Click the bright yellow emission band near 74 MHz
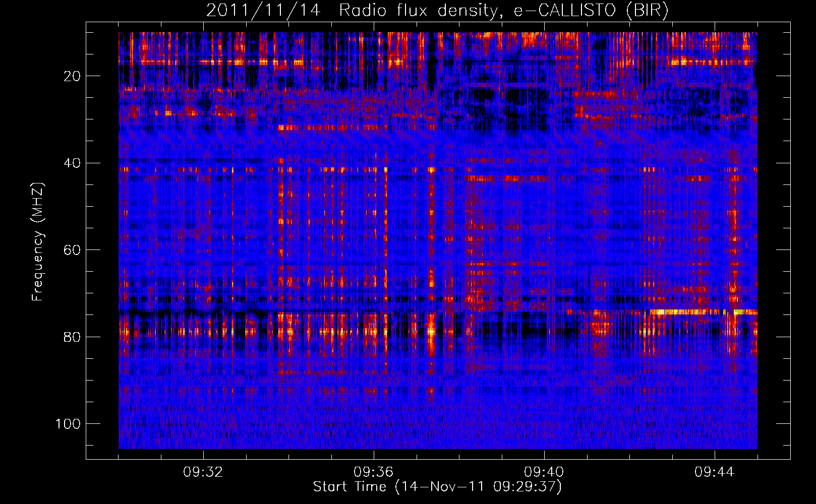 point(704,312)
